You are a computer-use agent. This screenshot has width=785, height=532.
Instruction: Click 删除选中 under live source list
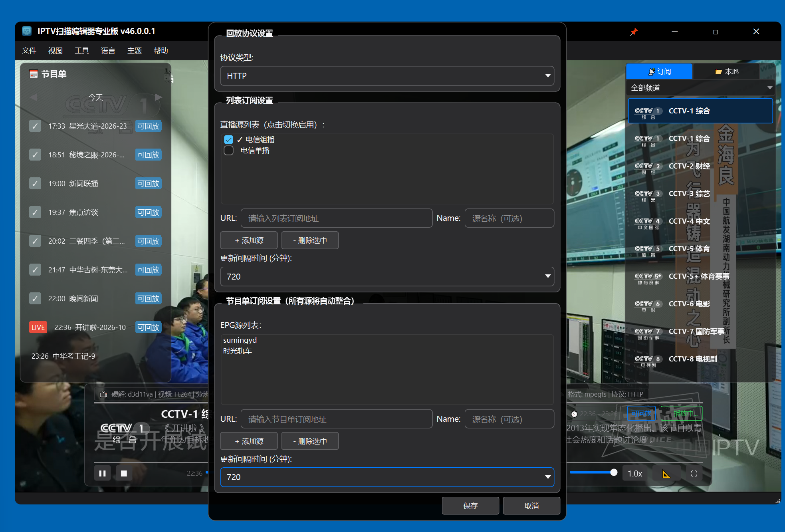[x=310, y=240]
